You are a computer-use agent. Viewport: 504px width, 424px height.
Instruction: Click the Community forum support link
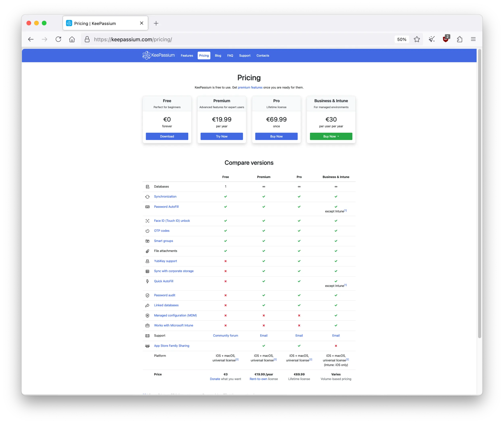(225, 335)
